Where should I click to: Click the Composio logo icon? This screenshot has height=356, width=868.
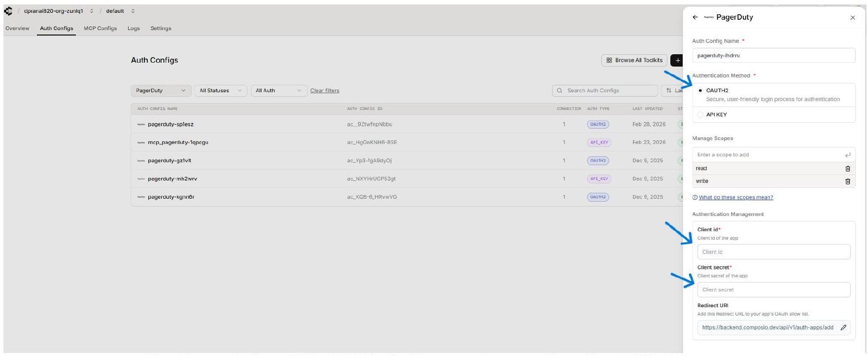point(8,11)
